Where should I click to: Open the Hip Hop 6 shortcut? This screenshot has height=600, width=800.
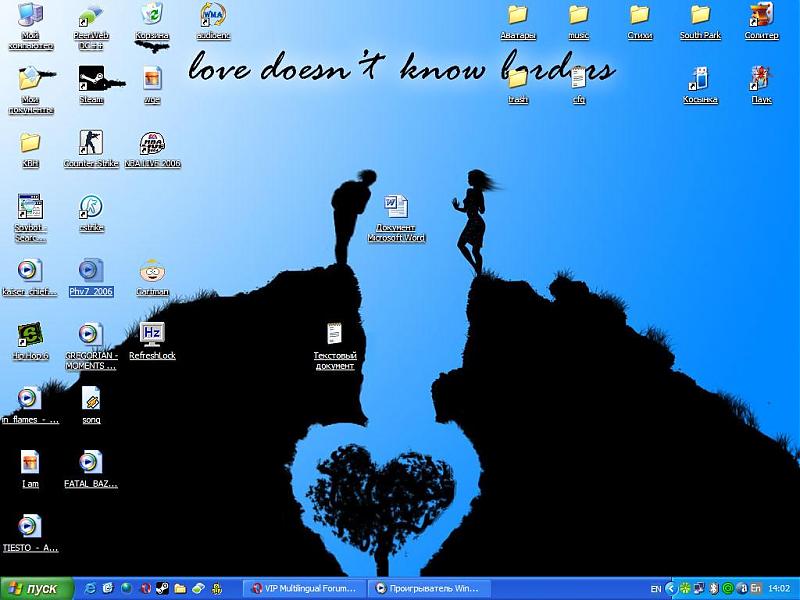[30, 336]
